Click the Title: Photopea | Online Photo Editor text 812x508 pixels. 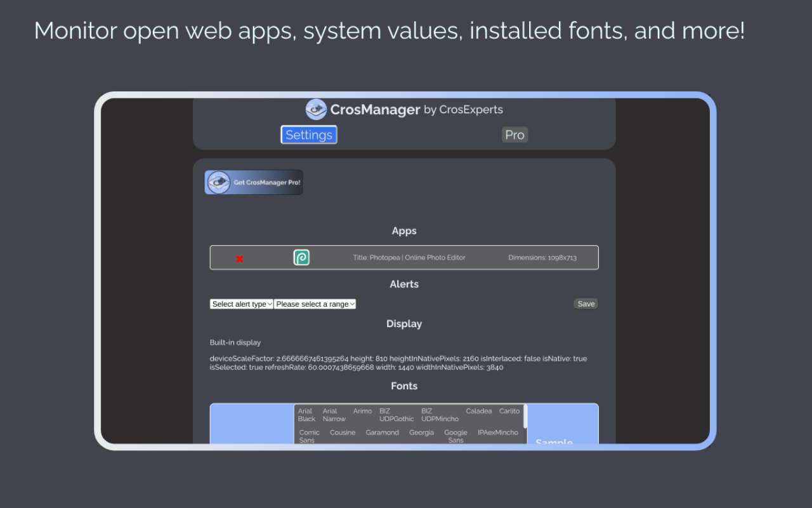pyautogui.click(x=409, y=257)
